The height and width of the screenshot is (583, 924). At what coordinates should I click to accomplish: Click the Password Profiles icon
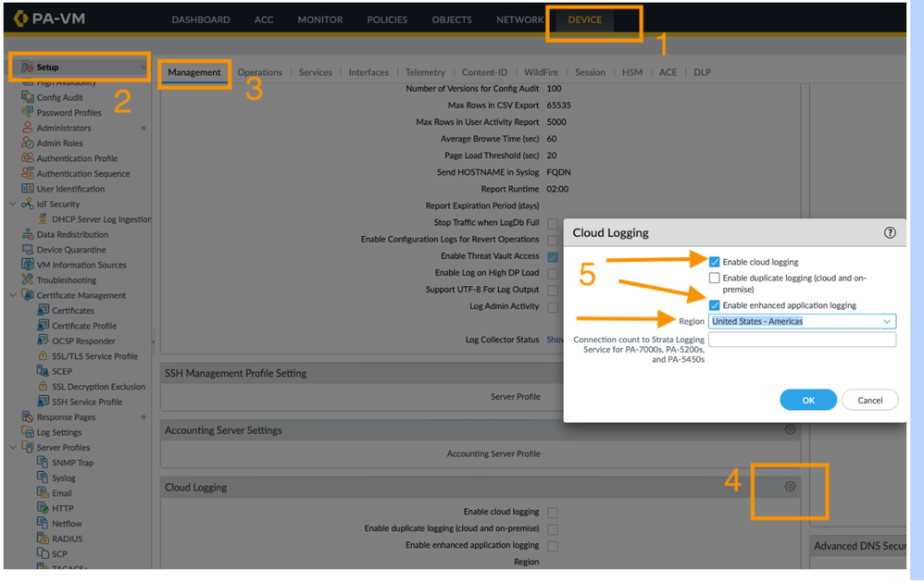27,112
